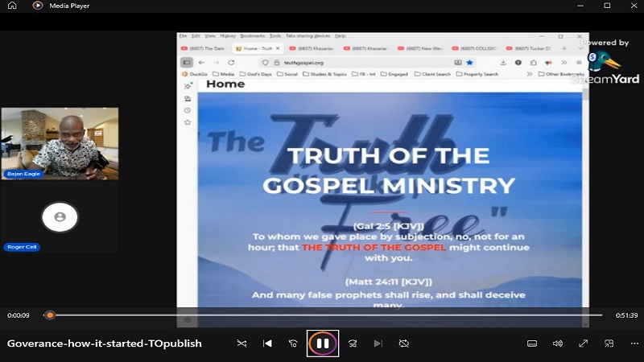Screen dimensions: 644x362
Task: Skip to the previous track
Action: (267, 343)
